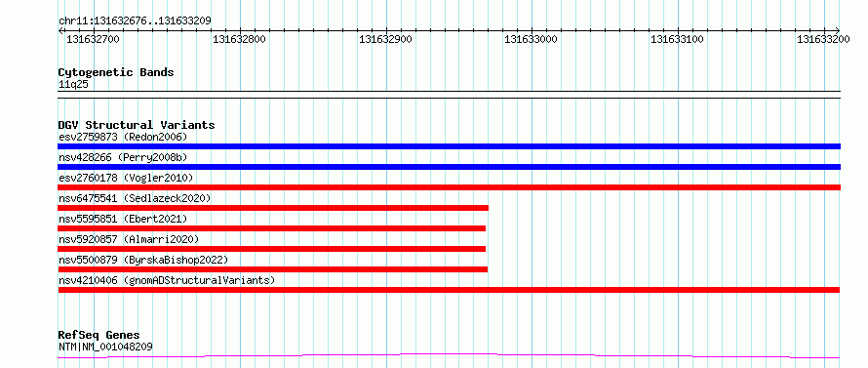Image resolution: width=868 pixels, height=368 pixels.
Task: Click the red bar under nsv5920857
Action: (272, 249)
